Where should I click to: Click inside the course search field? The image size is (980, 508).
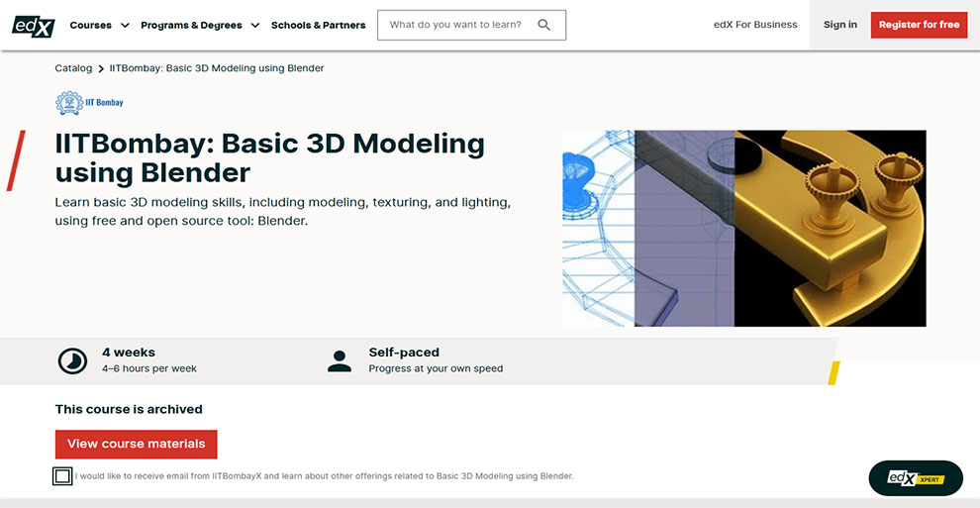[455, 25]
